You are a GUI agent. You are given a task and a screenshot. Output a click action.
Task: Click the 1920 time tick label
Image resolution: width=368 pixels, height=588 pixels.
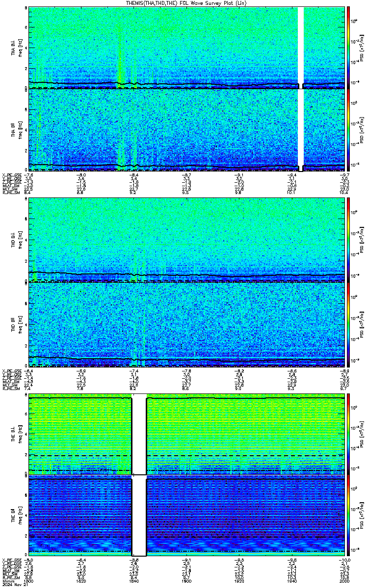click(x=239, y=581)
